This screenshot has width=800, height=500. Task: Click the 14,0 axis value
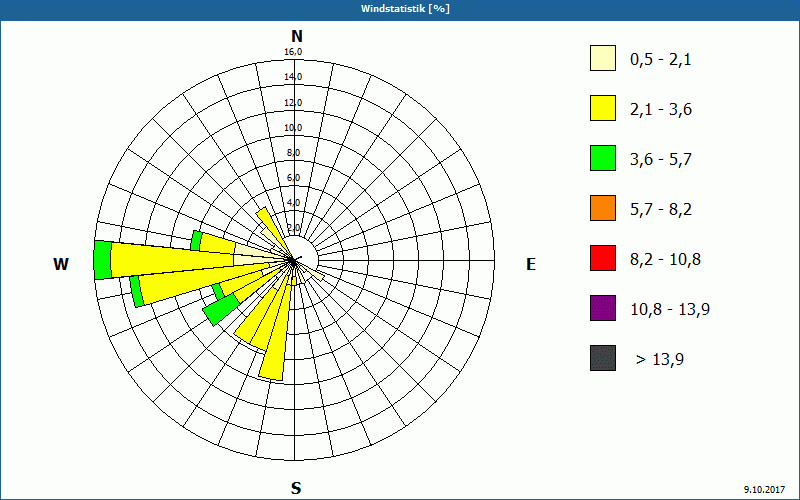294,77
